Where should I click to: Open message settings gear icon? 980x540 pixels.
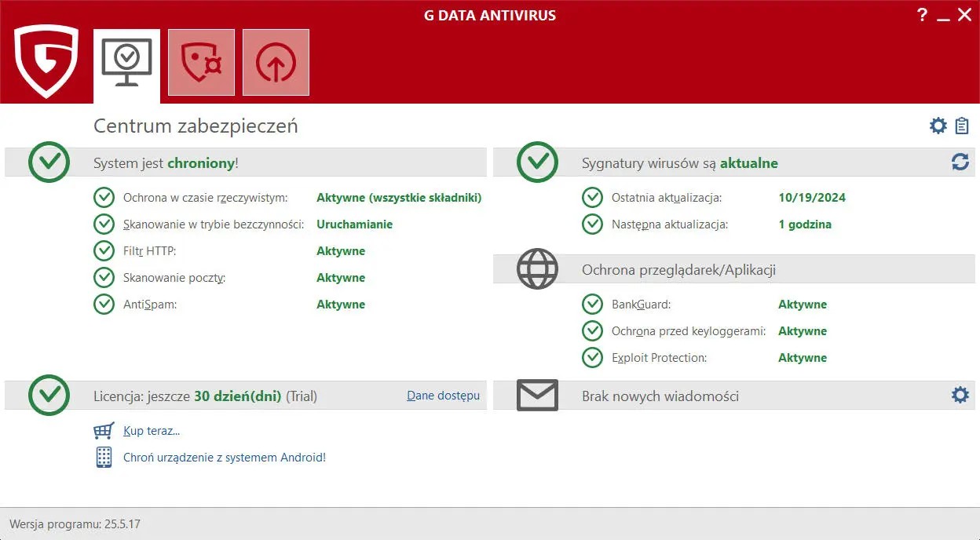[x=960, y=395]
